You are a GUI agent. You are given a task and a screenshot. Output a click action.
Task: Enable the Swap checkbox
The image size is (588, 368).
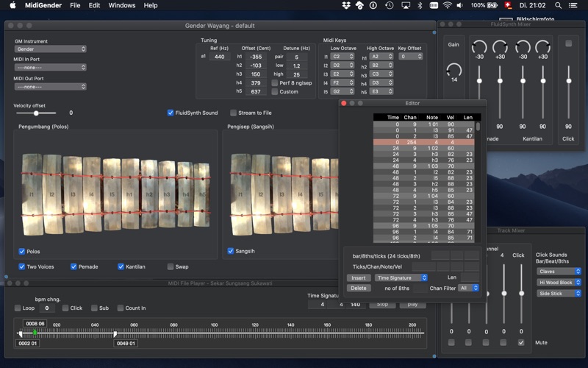click(x=171, y=266)
